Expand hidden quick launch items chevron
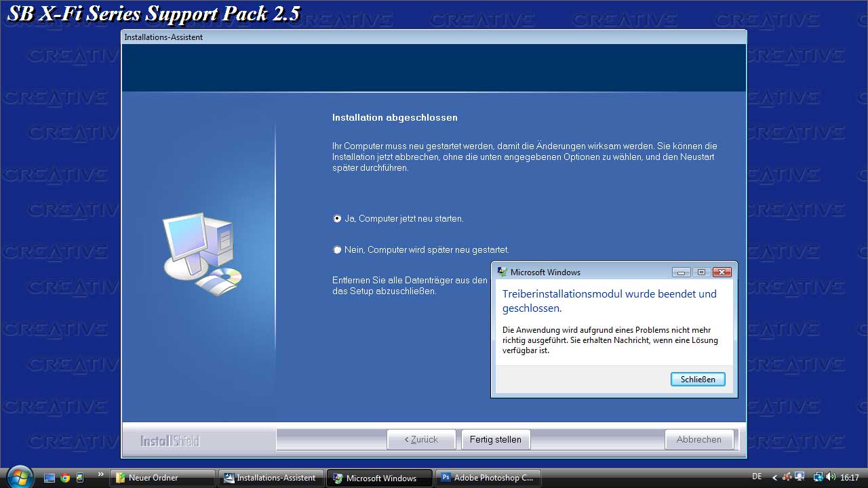868x488 pixels. click(x=101, y=474)
